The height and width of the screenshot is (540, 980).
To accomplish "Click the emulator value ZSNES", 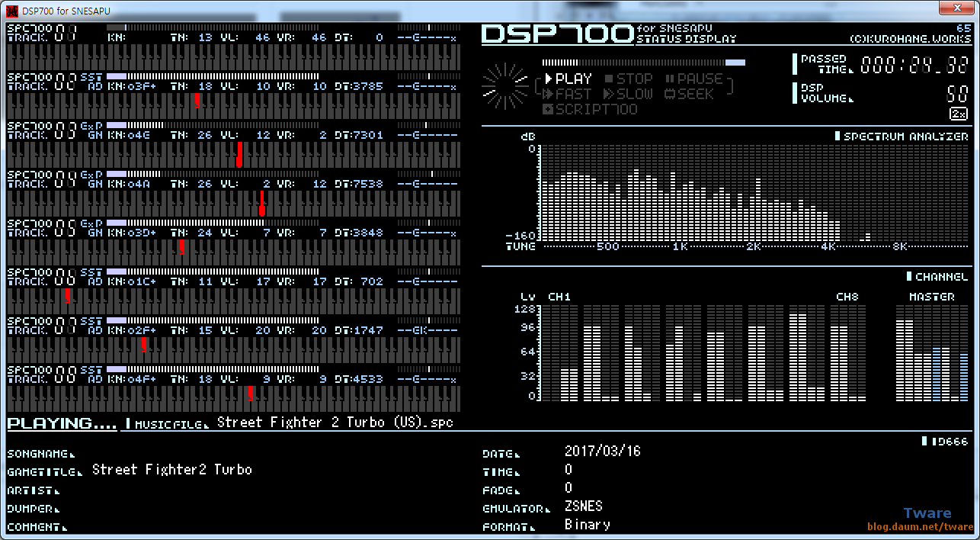I will coord(584,506).
